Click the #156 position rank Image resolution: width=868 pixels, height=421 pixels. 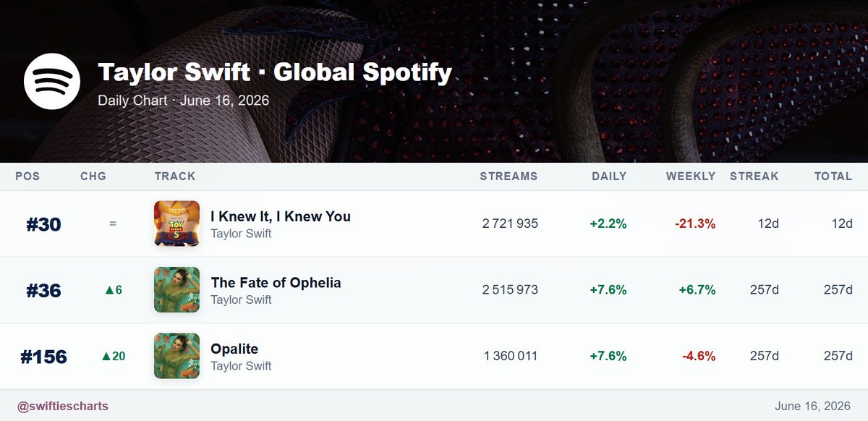44,357
